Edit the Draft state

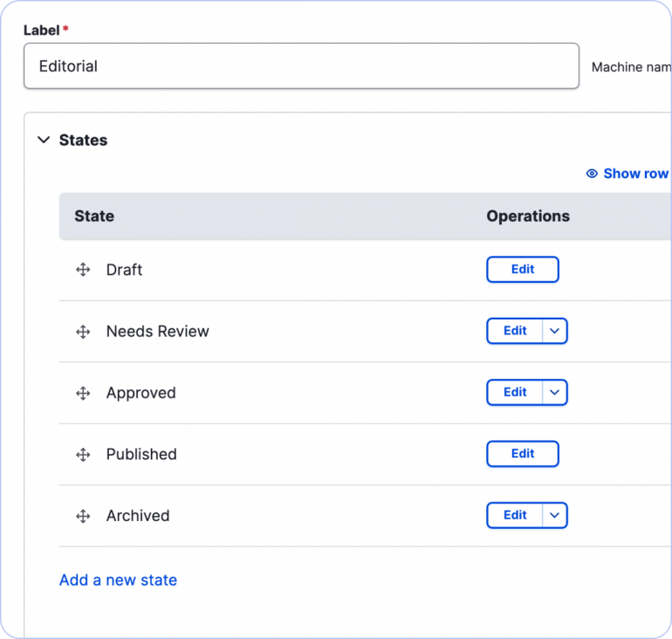coord(523,269)
